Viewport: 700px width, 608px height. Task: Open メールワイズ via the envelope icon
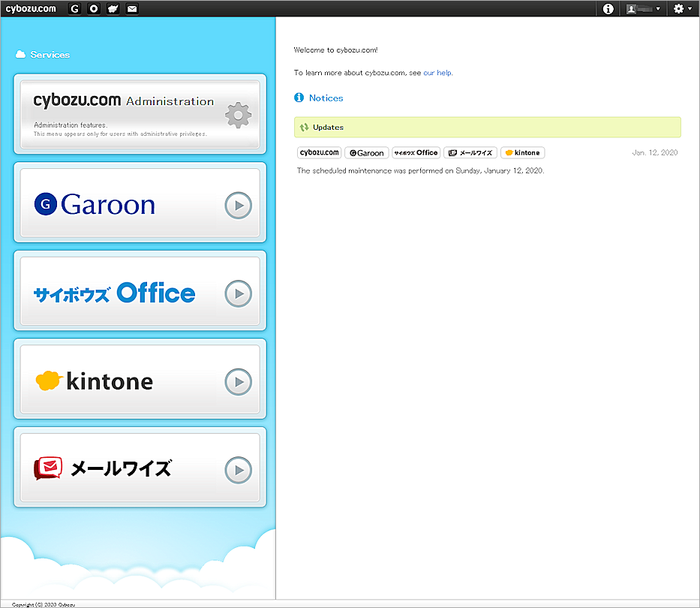click(131, 8)
